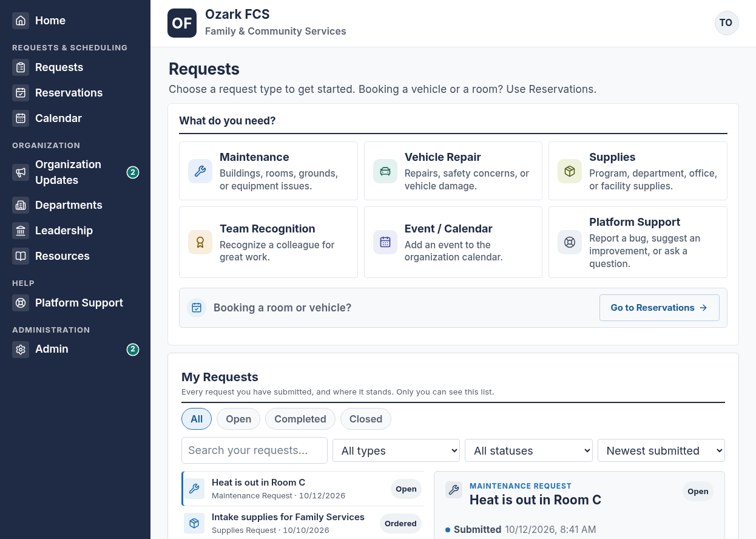Open the Newest submitted sort dropdown

(x=661, y=450)
